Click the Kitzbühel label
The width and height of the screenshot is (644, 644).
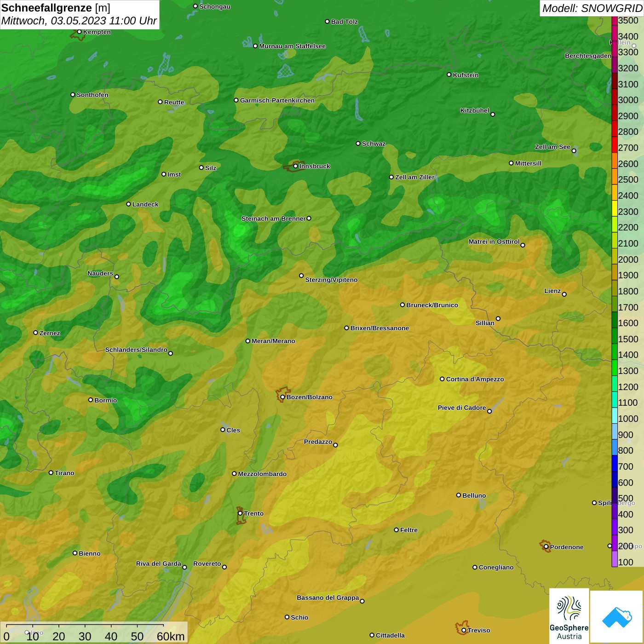click(475, 110)
